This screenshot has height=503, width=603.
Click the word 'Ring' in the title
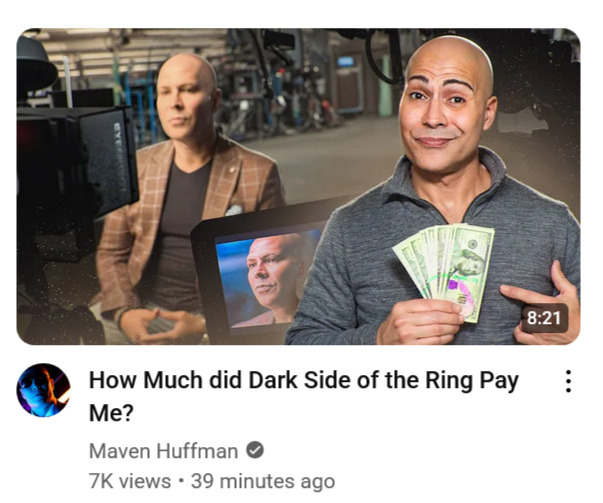click(x=449, y=381)
